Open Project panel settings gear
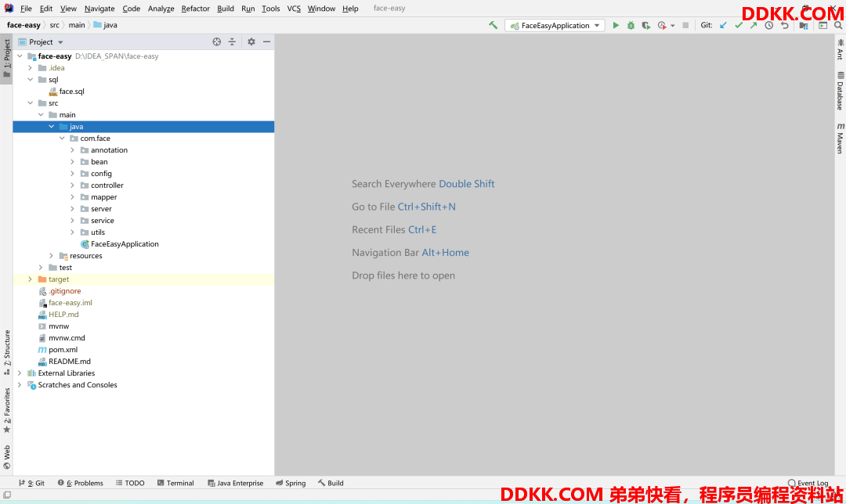This screenshot has height=504, width=846. [x=251, y=41]
